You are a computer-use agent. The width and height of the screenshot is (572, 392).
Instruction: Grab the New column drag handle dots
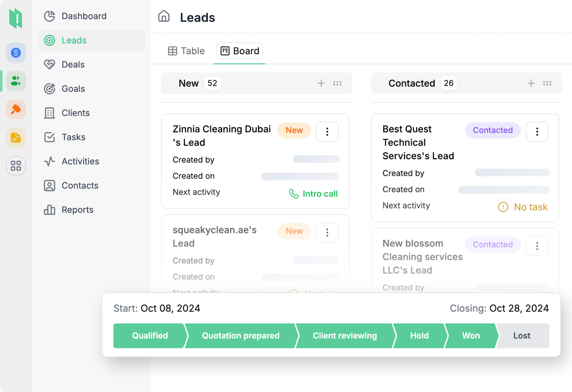point(337,83)
